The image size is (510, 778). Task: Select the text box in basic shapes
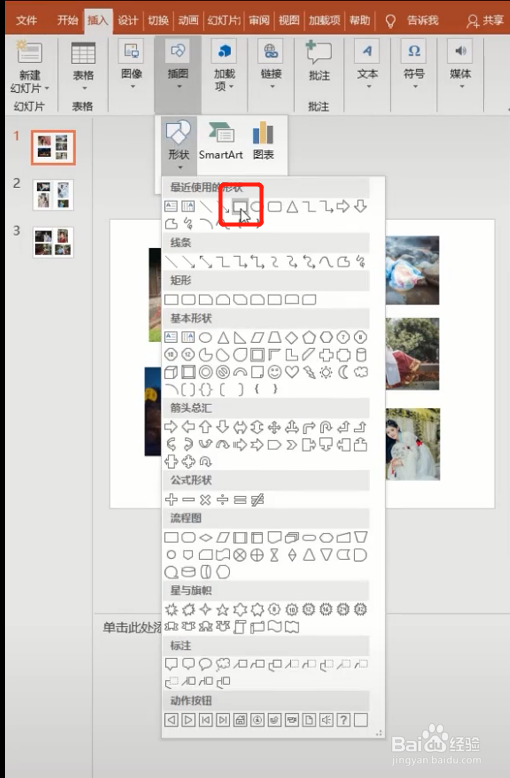[x=171, y=337]
